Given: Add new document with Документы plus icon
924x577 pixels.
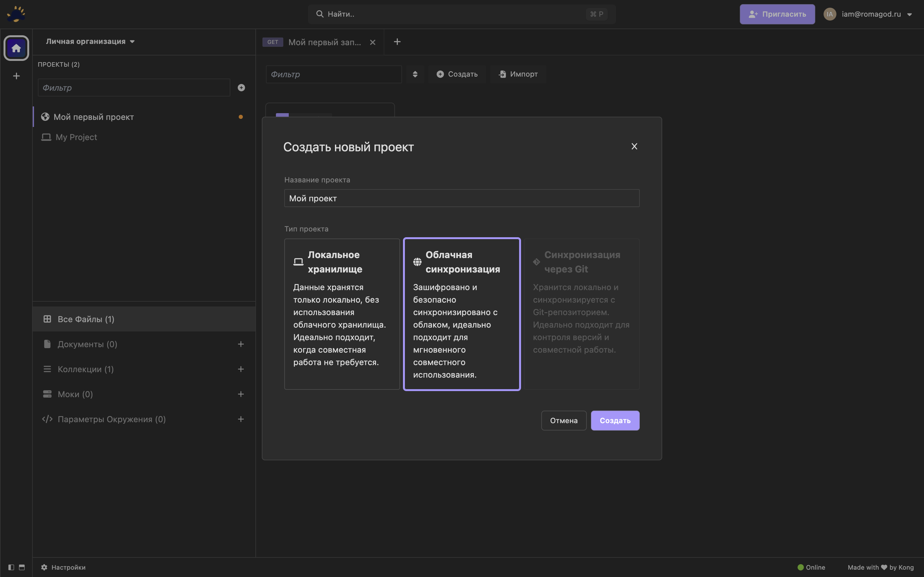Looking at the screenshot, I should 241,344.
